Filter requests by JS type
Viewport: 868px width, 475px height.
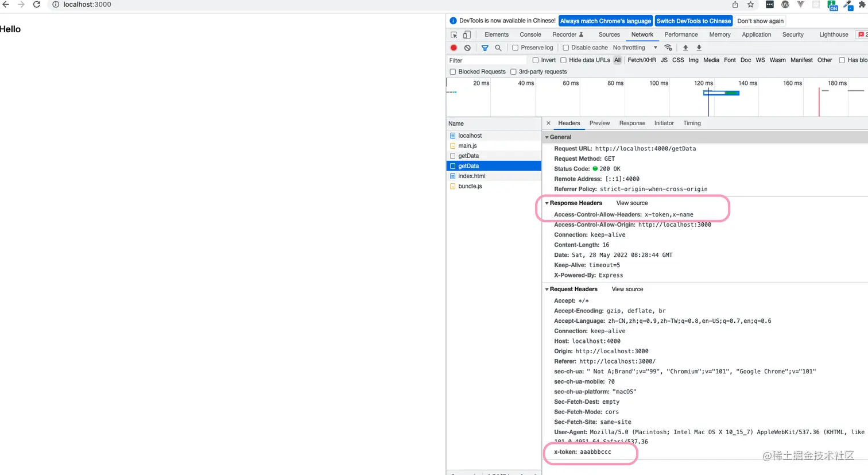click(664, 60)
